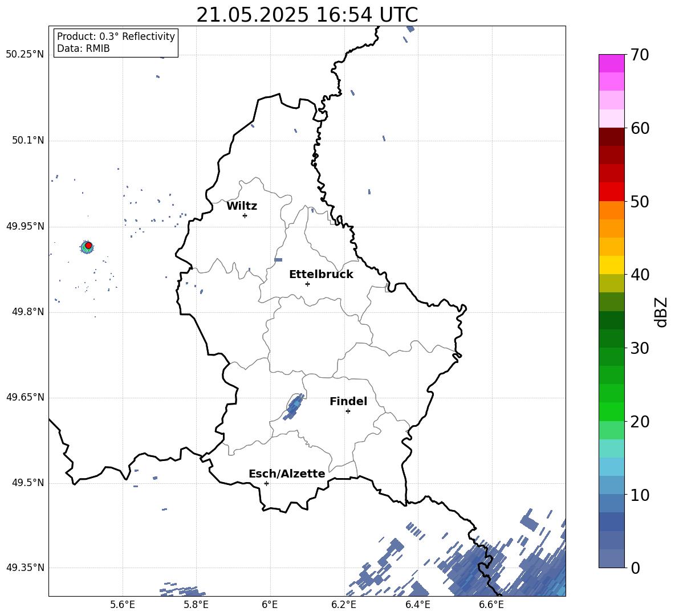Click latitude label 50.25°N

(25, 55)
